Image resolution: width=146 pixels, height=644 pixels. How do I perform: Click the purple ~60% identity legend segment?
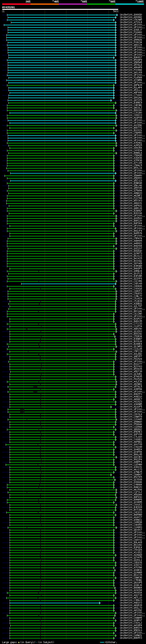pyautogui.click(x=73, y=4)
